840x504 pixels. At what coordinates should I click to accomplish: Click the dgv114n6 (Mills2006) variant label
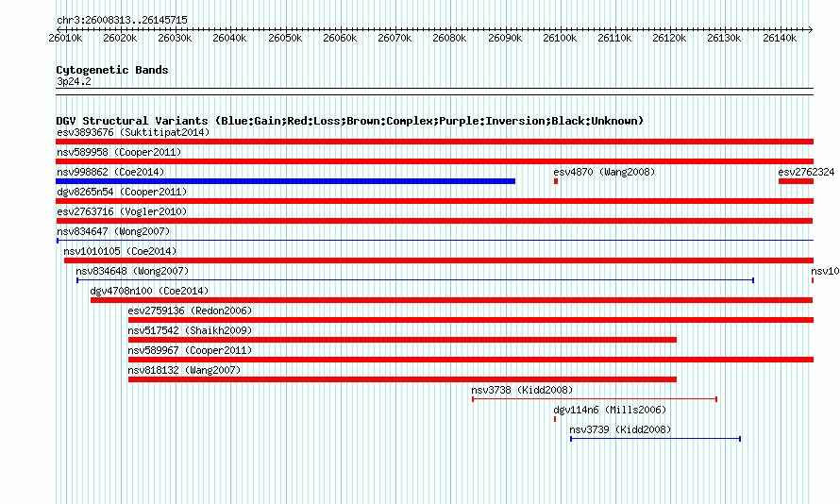[x=610, y=410]
